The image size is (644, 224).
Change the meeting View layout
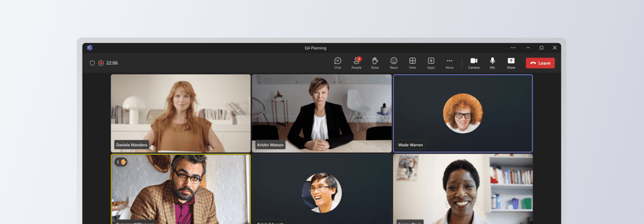(412, 63)
